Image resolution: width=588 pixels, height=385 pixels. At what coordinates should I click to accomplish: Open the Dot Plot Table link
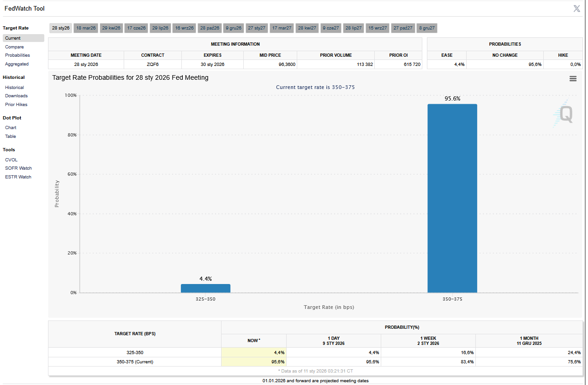coord(11,136)
